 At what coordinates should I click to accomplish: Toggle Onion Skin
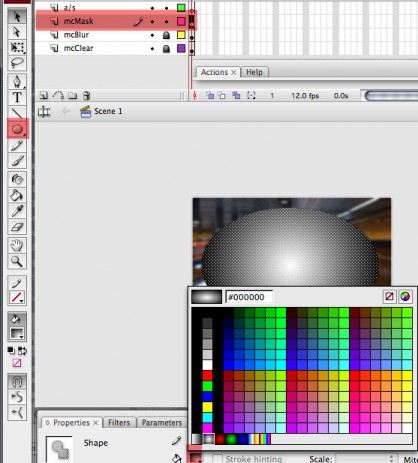click(210, 96)
